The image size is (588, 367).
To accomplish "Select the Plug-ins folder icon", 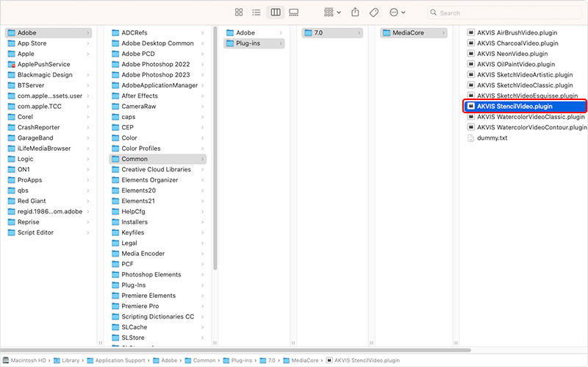I will coord(230,43).
